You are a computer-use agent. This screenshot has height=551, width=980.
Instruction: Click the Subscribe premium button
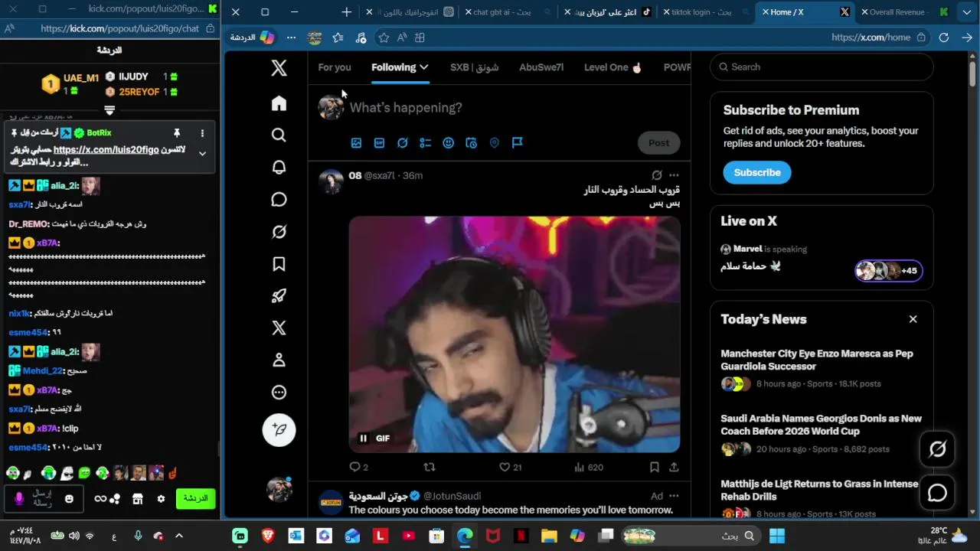(757, 173)
